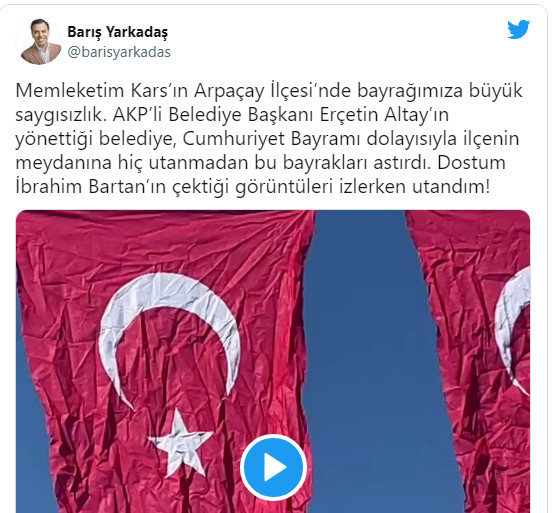Open the @barisyarkadas handle link
This screenshot has width=552, height=513.
coord(119,52)
